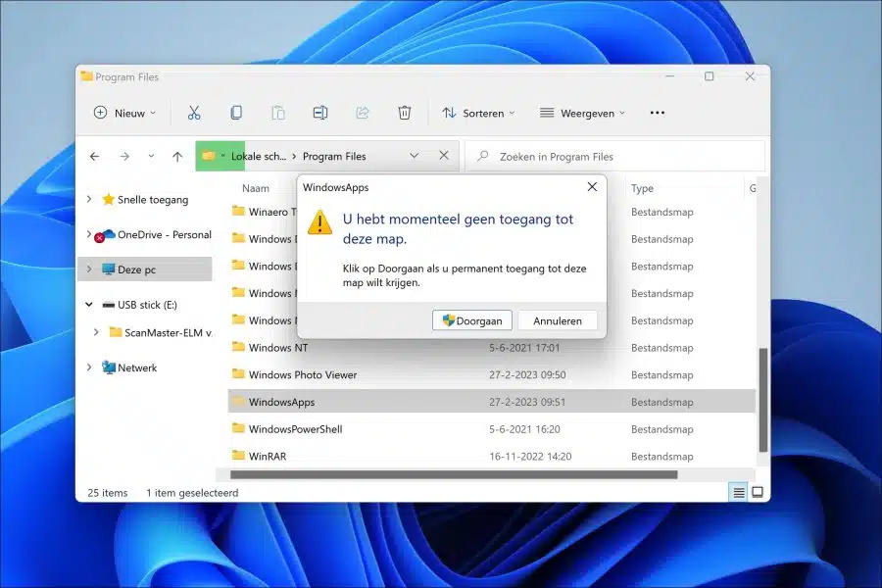
Task: Open the Sorteren dropdown
Action: coord(478,113)
